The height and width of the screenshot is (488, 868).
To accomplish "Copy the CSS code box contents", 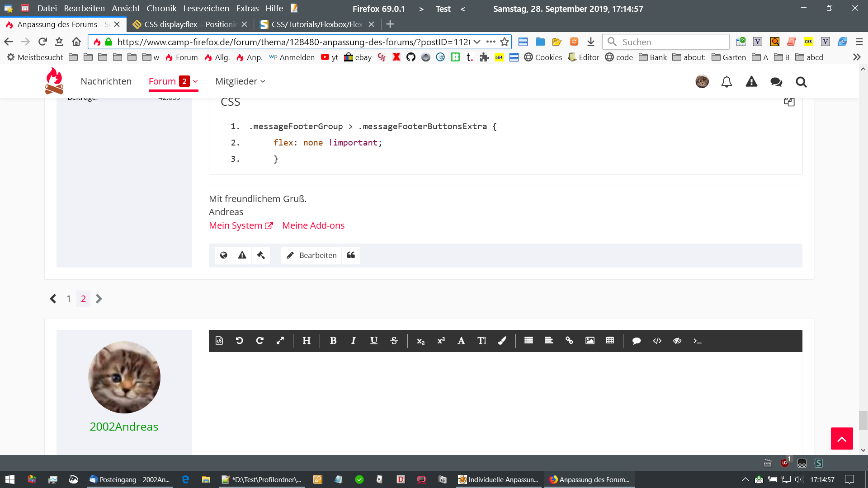I will click(789, 102).
